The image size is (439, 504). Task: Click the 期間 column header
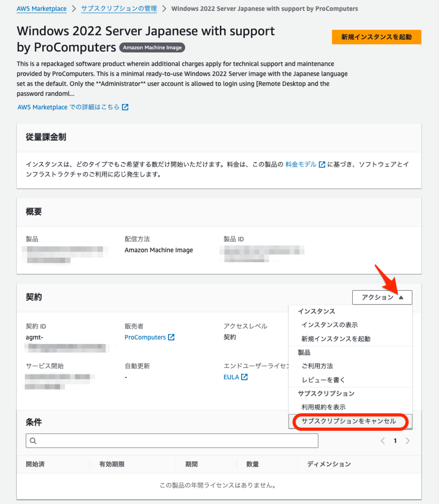pyautogui.click(x=191, y=464)
